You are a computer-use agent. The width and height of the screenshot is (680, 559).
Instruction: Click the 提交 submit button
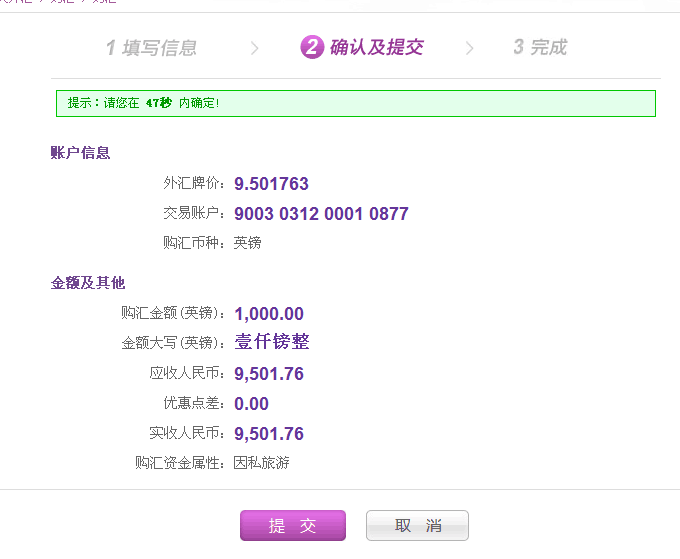coord(292,526)
